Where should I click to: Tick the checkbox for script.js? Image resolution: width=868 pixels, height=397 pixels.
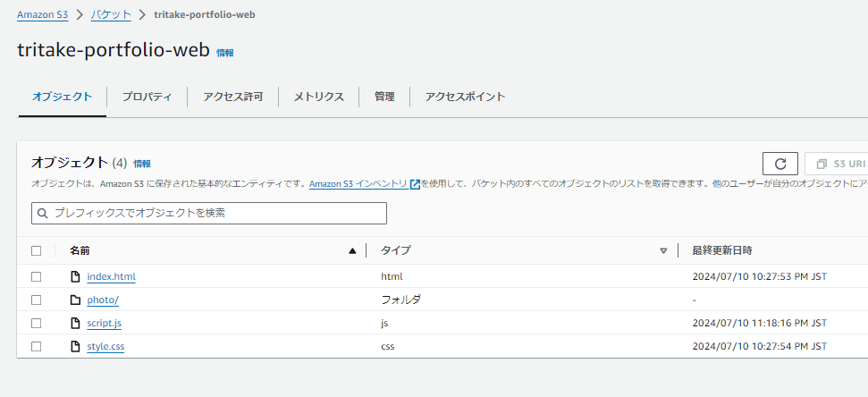tap(37, 324)
